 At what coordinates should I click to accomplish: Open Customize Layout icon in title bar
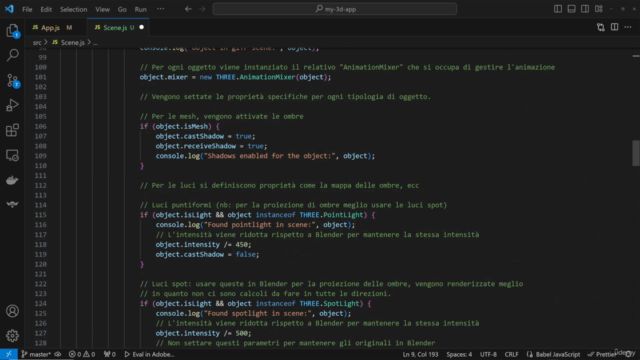(x=599, y=9)
